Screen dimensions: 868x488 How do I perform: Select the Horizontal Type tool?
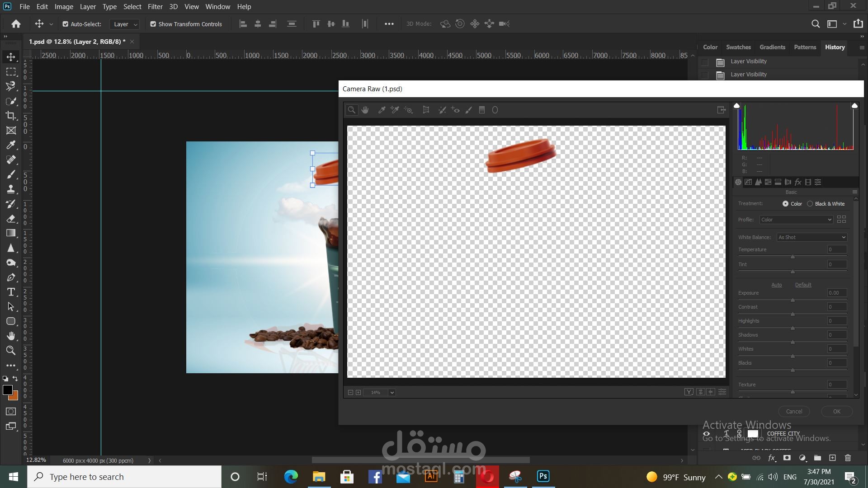tap(11, 292)
